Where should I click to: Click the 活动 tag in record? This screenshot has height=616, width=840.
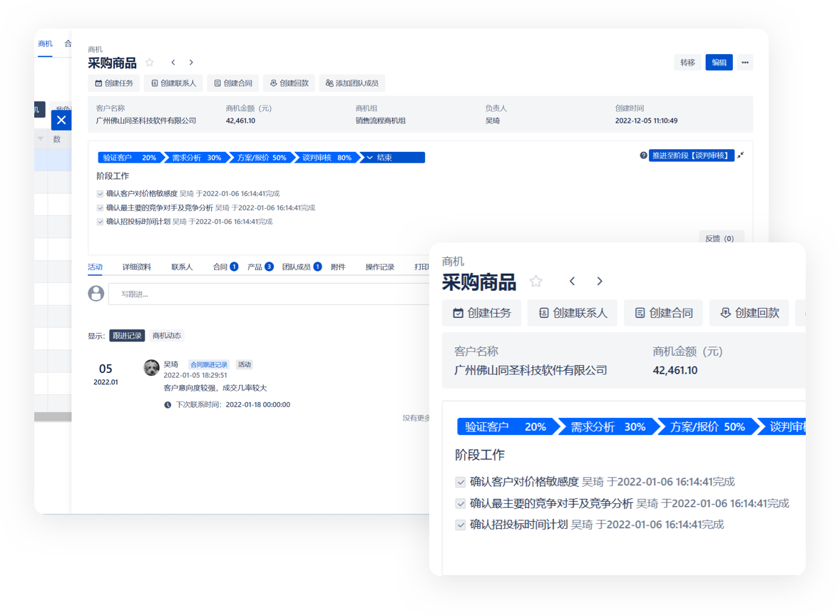point(245,365)
